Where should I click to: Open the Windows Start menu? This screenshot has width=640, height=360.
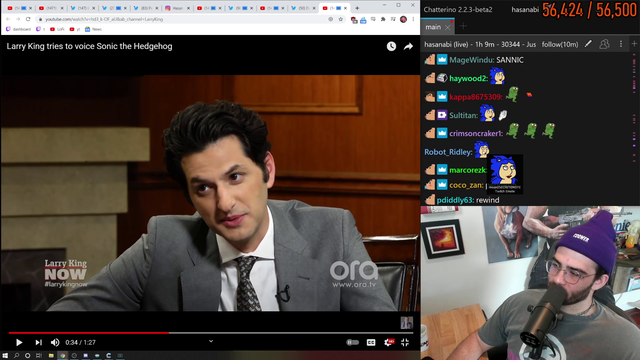point(5,356)
